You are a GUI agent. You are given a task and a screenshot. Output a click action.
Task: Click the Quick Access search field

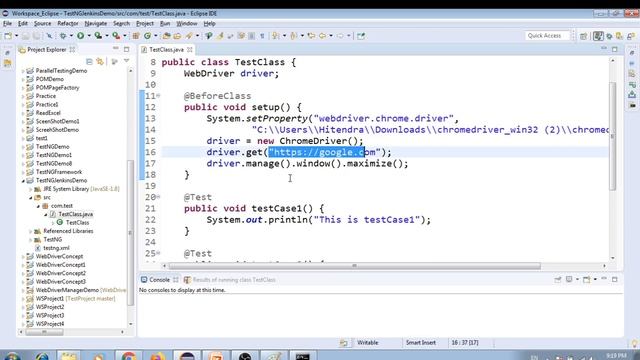tap(547, 36)
